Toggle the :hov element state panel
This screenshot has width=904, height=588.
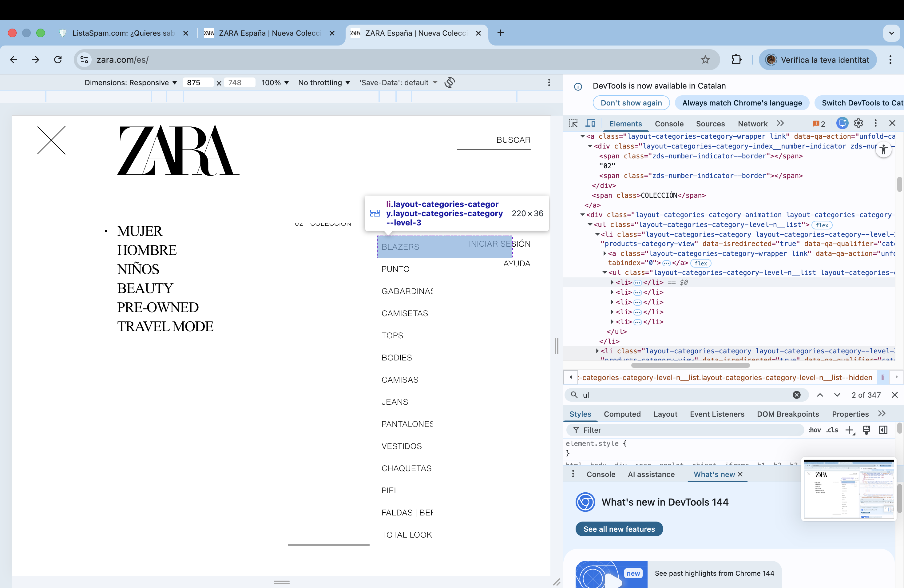coord(814,430)
